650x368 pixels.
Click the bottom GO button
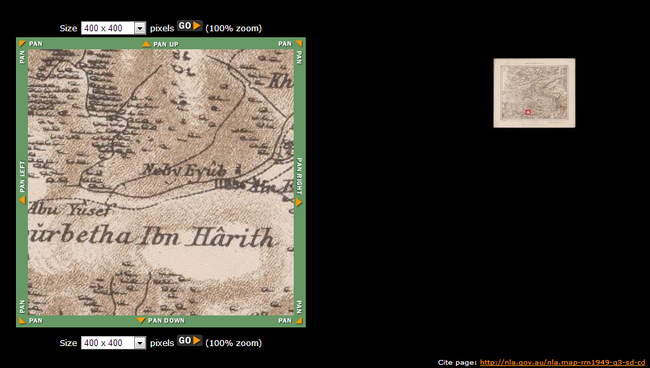coord(190,341)
